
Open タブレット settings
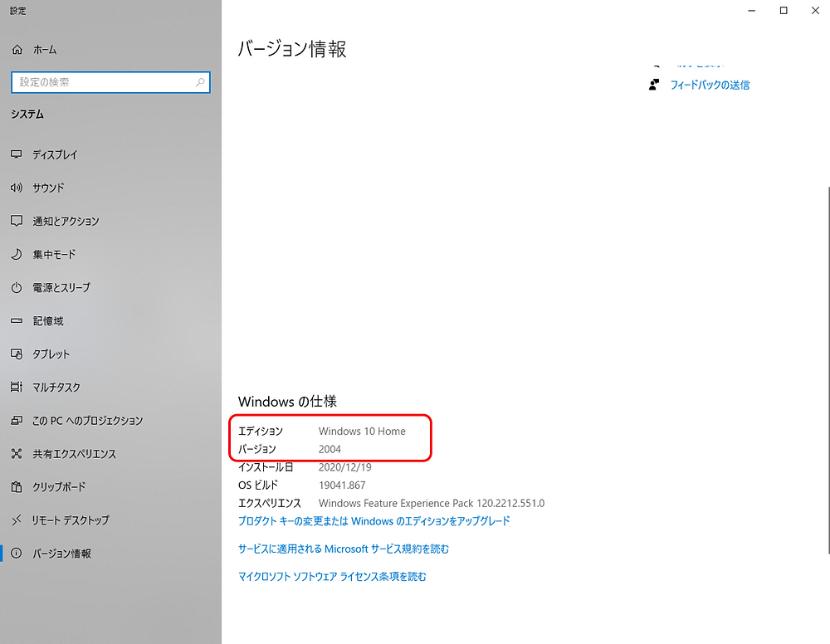coord(110,354)
